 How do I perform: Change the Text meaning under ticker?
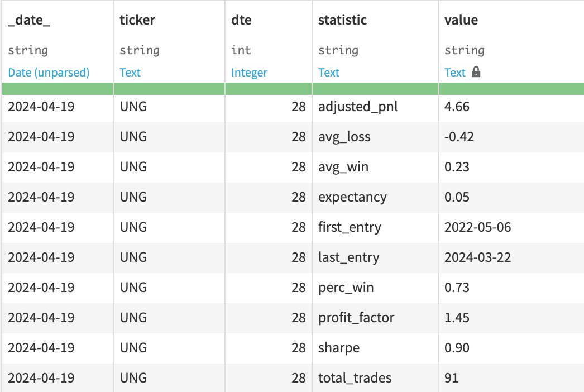(x=130, y=73)
